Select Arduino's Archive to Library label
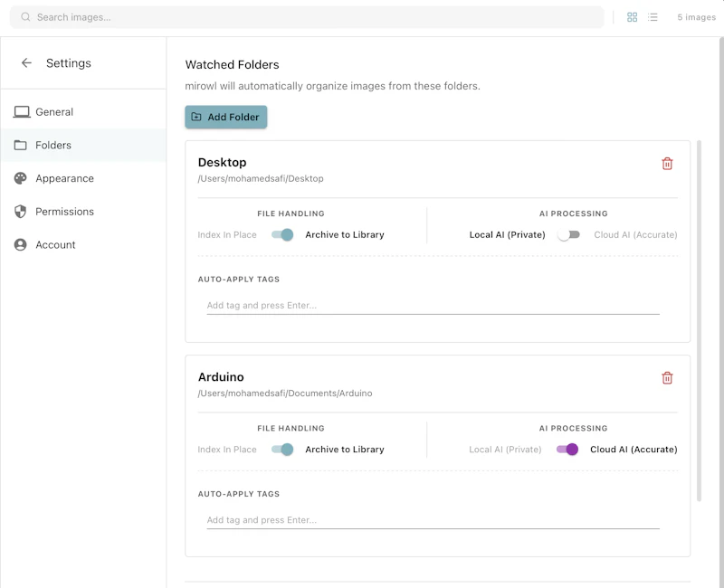 coord(345,449)
